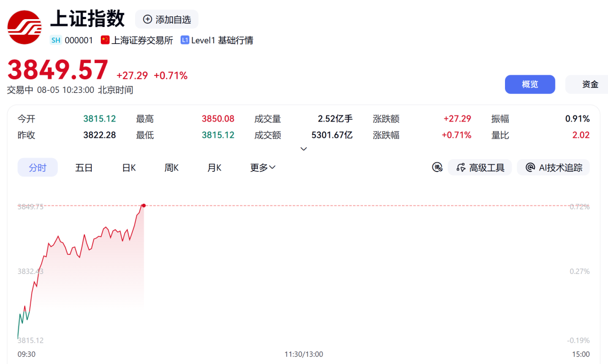The image size is (608, 364).
Task: Click the plus icon in 添加自选
Action: pyautogui.click(x=147, y=19)
